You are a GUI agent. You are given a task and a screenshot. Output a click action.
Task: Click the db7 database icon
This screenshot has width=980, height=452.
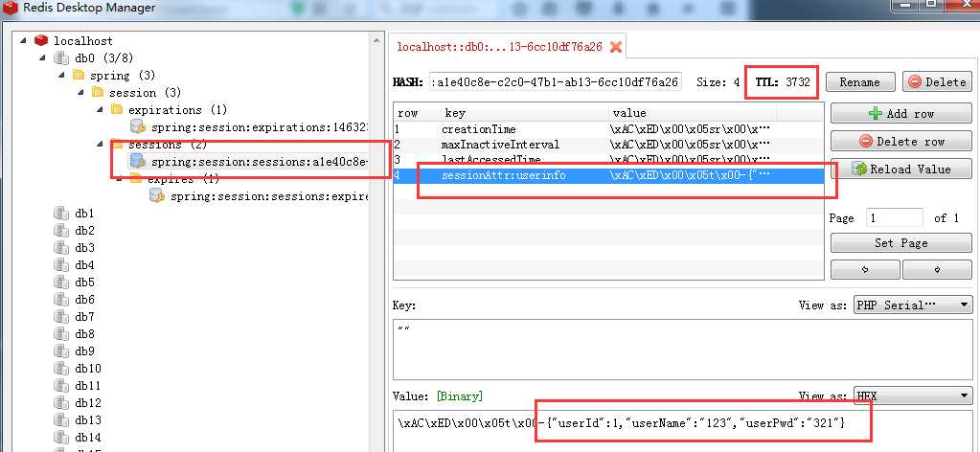(61, 317)
